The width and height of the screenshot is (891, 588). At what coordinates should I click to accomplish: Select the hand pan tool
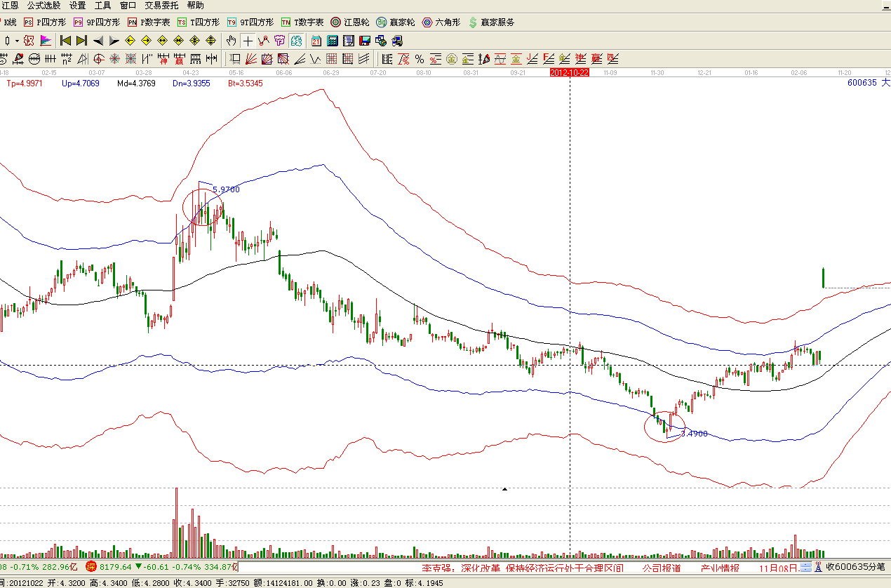(232, 41)
